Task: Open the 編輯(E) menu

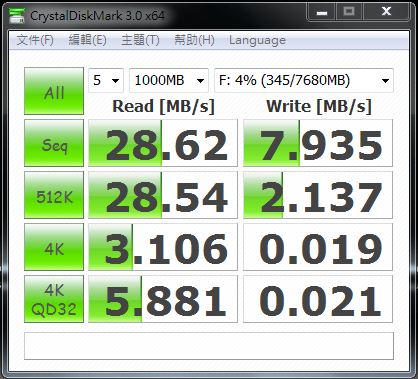Action: [x=87, y=40]
